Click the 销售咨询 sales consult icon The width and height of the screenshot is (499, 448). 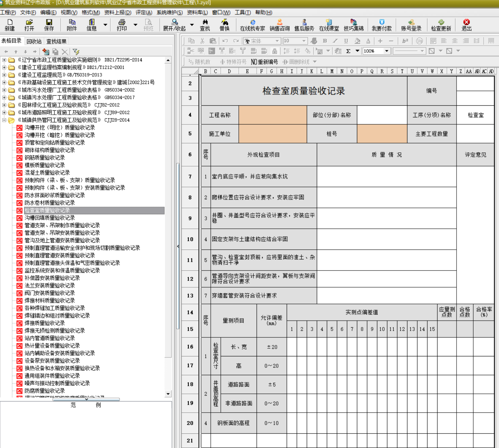coord(280,25)
